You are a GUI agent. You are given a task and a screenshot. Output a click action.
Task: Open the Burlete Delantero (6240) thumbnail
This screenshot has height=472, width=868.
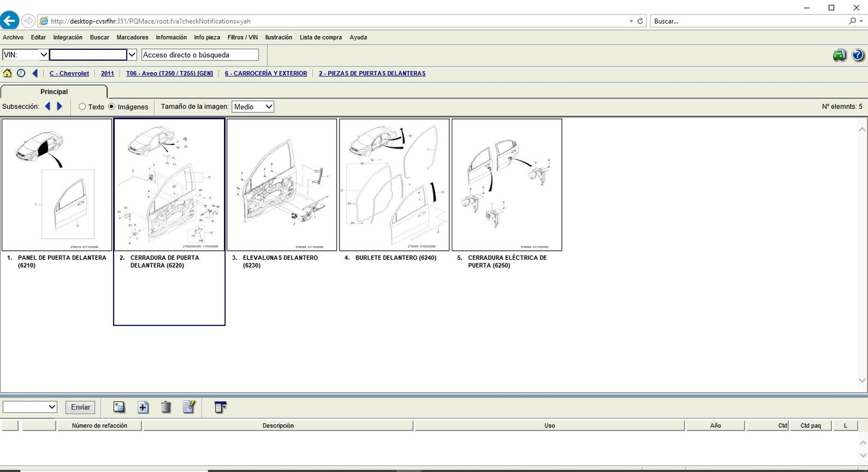coord(394,185)
